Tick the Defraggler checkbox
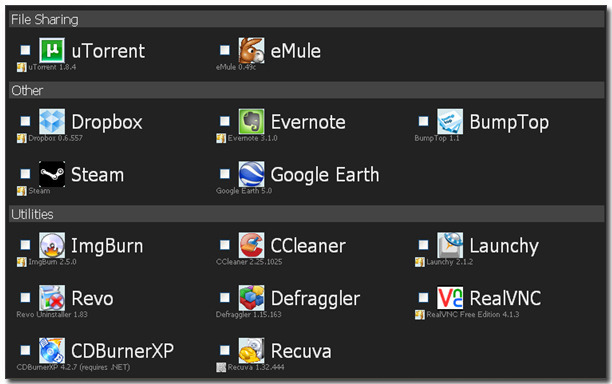The width and height of the screenshot is (612, 384). [225, 297]
